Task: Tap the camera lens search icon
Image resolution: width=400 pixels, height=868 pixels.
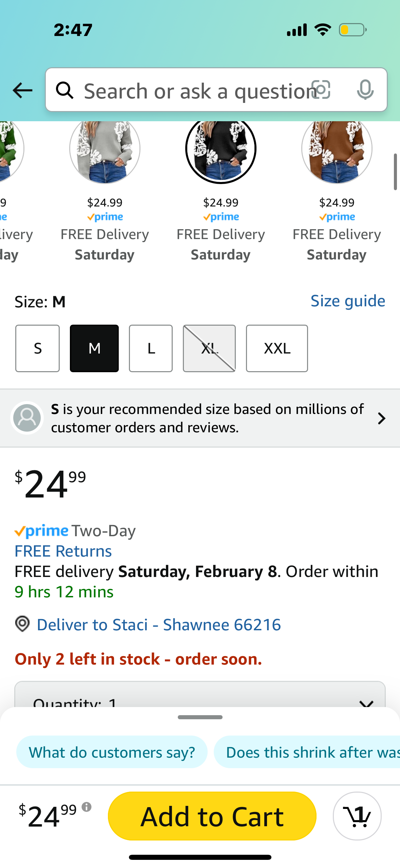Action: pyautogui.click(x=321, y=90)
